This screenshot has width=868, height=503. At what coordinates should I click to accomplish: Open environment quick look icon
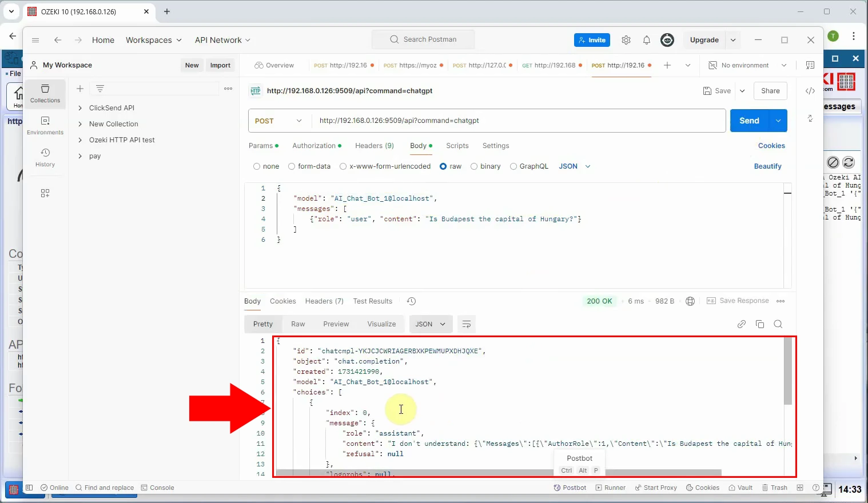[x=810, y=65]
